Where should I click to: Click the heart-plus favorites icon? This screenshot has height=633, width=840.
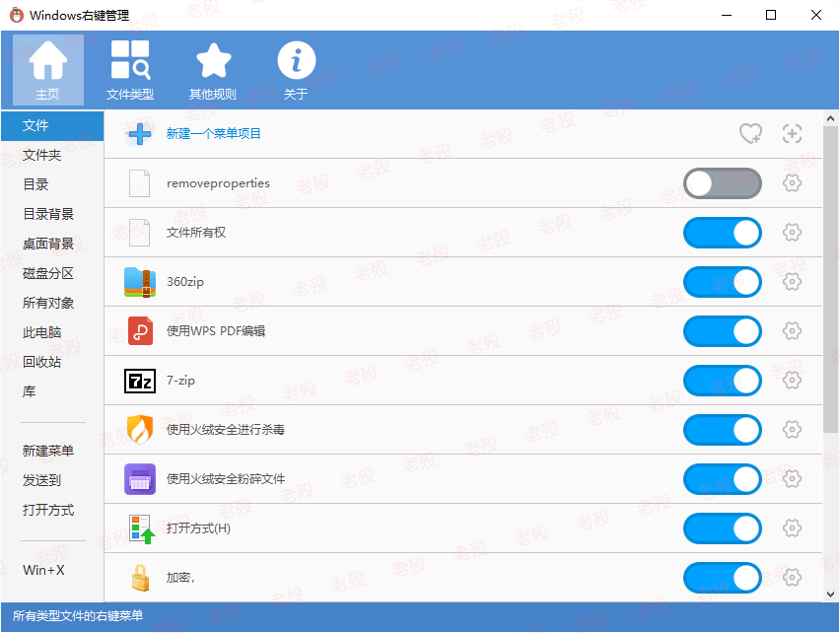[750, 134]
